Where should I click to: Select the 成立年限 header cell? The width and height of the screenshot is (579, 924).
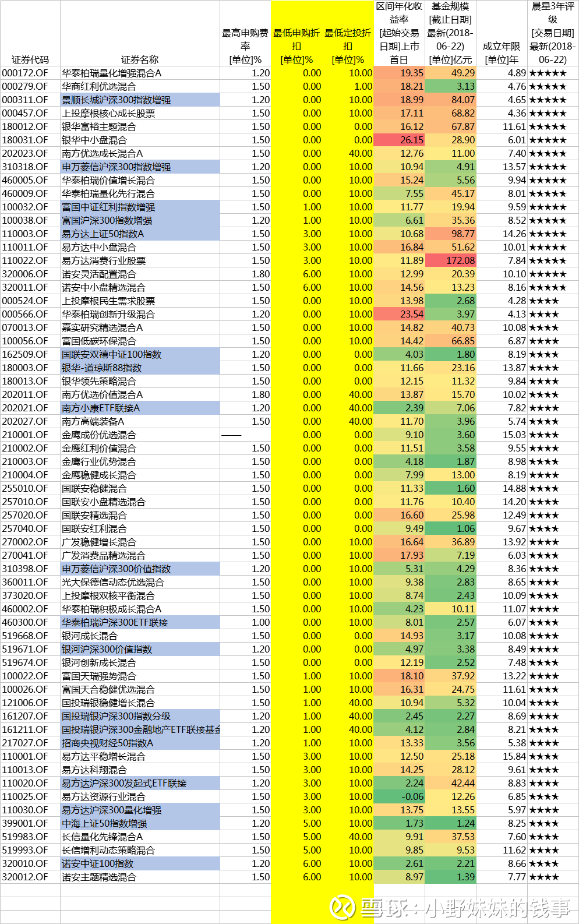coord(501,52)
